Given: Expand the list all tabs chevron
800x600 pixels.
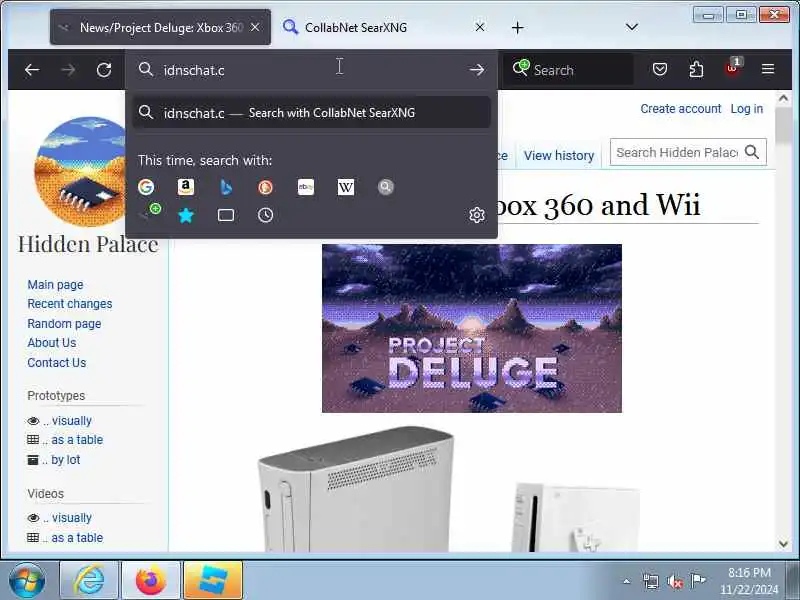Looking at the screenshot, I should pos(632,27).
